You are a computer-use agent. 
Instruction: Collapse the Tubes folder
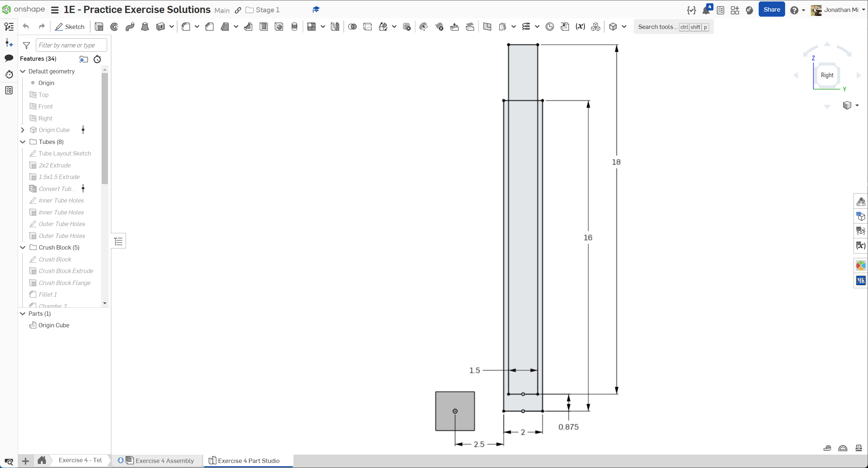[23, 142]
